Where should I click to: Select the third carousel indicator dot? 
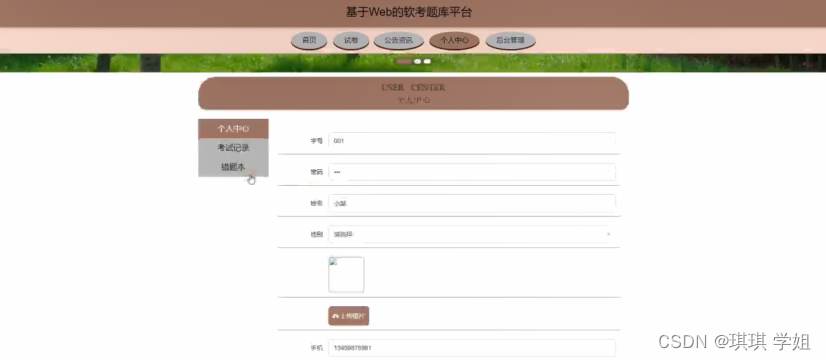(427, 62)
